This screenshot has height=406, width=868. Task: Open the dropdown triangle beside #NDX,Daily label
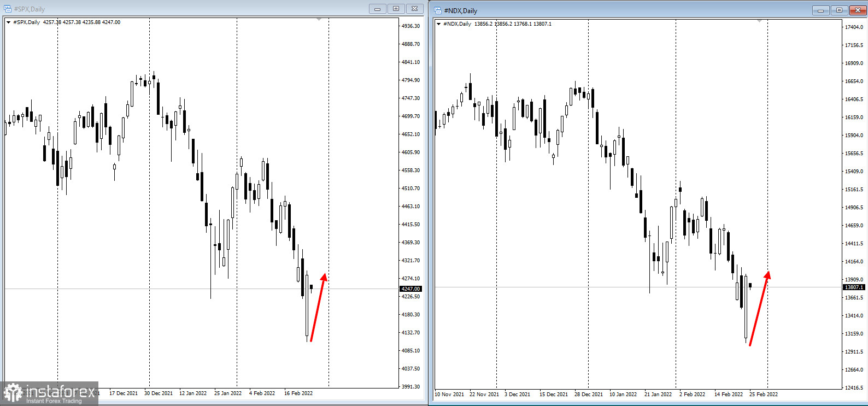pyautogui.click(x=438, y=24)
